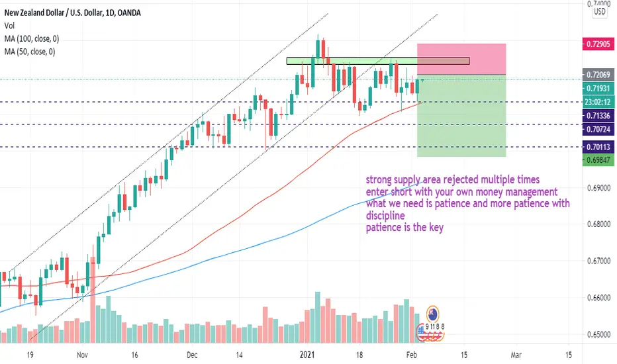Select the green profit zone of short position
The width and height of the screenshot is (617, 364).
461,116
